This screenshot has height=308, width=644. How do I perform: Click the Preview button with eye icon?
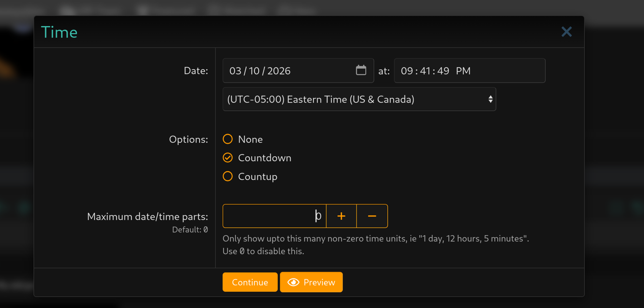pyautogui.click(x=311, y=282)
